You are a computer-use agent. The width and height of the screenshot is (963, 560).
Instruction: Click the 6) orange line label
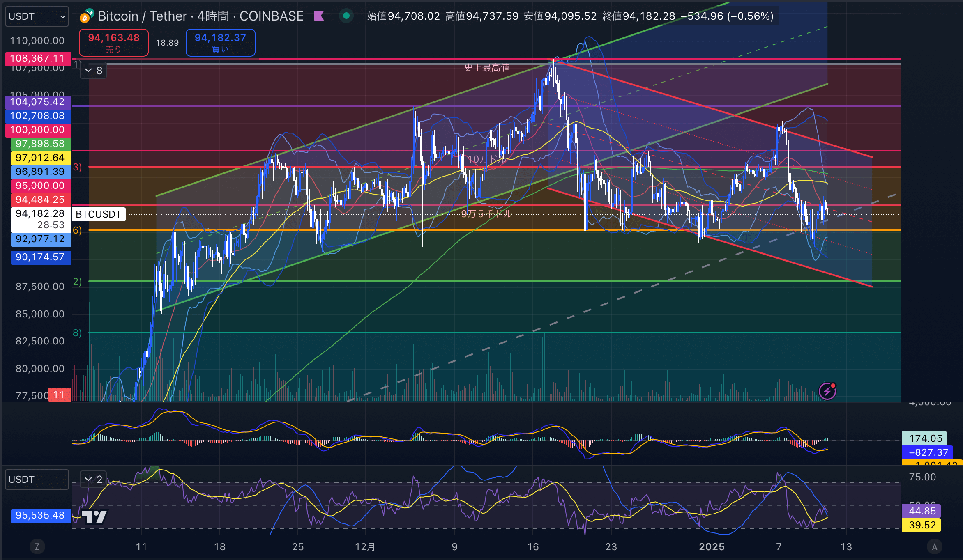(x=77, y=230)
